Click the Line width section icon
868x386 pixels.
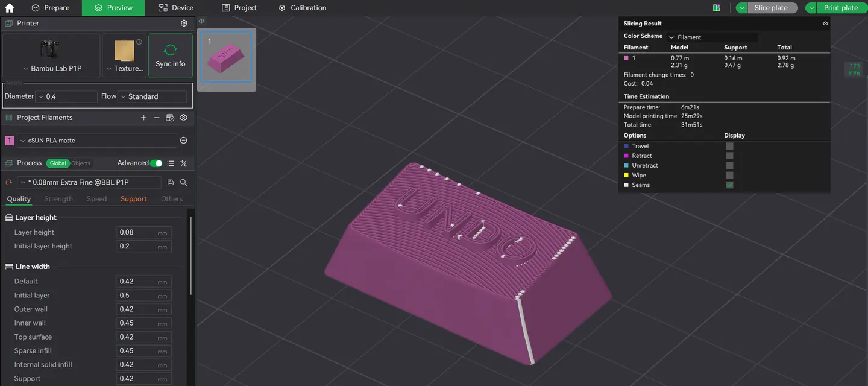(x=9, y=267)
